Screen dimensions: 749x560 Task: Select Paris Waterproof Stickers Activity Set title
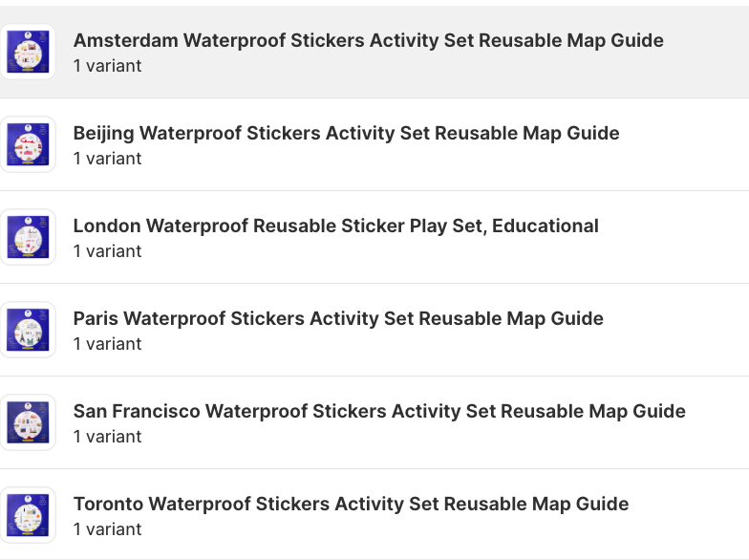coord(338,319)
